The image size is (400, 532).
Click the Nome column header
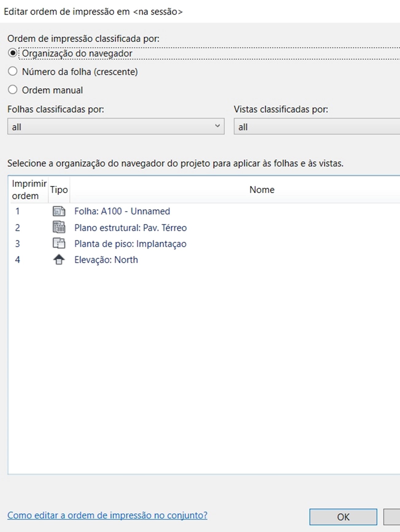262,190
